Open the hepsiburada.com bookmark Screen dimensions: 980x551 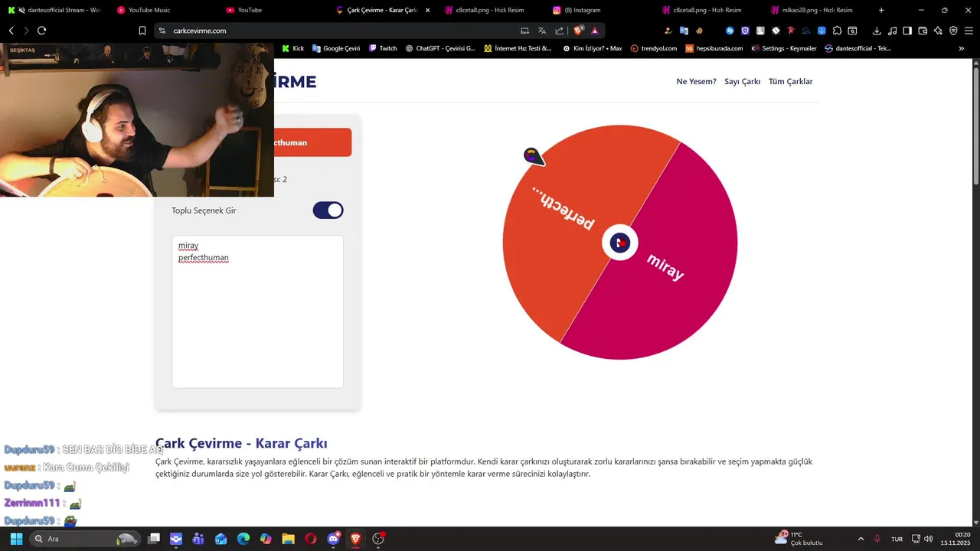[714, 48]
